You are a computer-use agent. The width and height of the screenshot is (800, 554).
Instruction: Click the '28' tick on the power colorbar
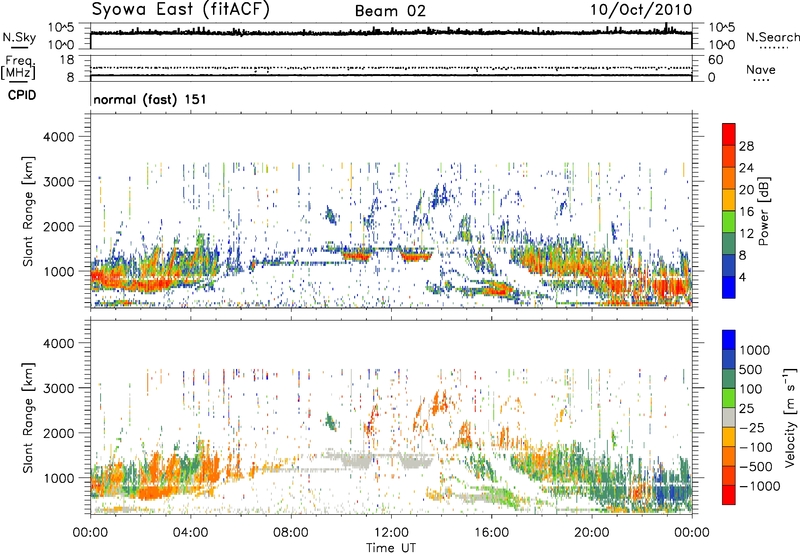point(746,146)
